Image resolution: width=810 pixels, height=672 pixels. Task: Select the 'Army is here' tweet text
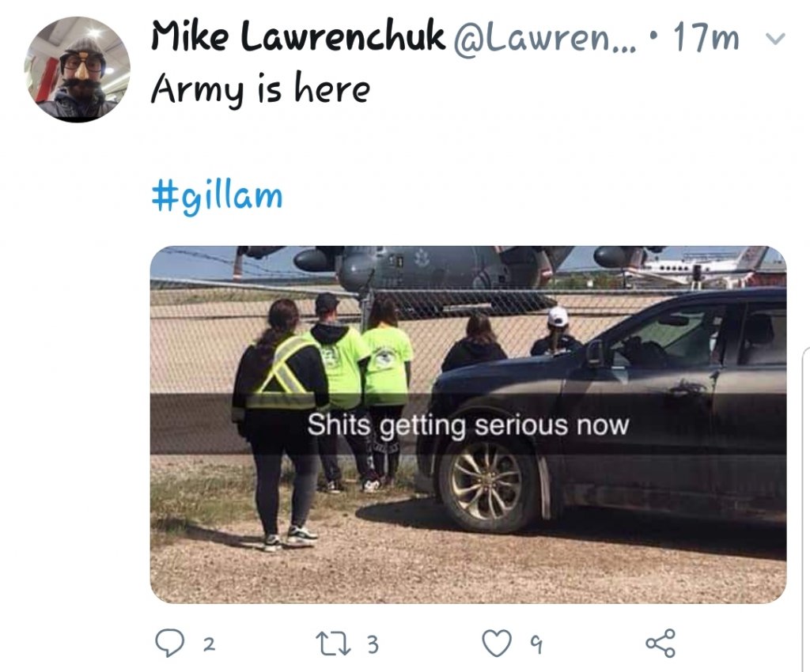260,89
